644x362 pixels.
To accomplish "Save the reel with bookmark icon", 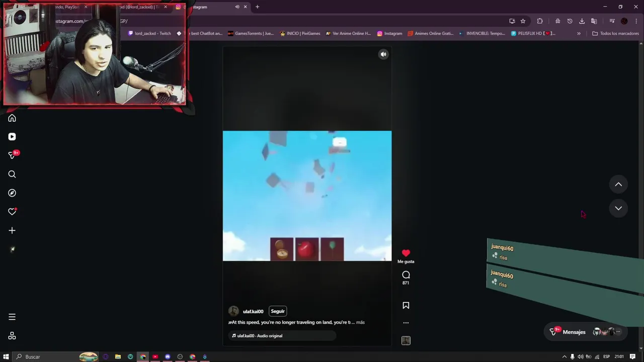I will click(406, 305).
